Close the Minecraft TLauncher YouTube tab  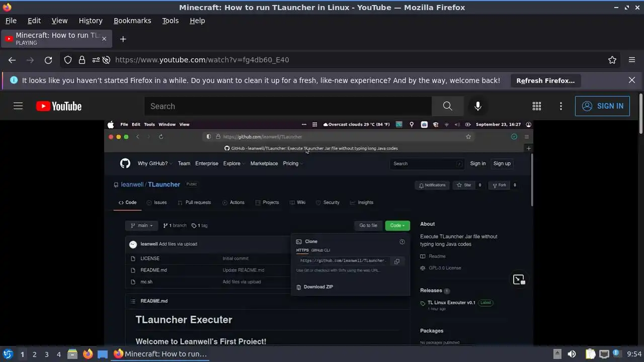(x=104, y=39)
